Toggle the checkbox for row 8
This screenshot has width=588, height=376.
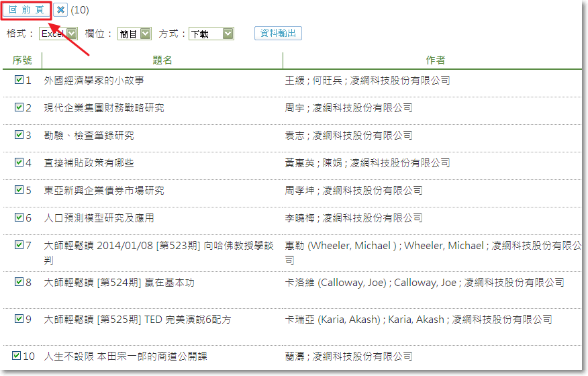(x=19, y=282)
